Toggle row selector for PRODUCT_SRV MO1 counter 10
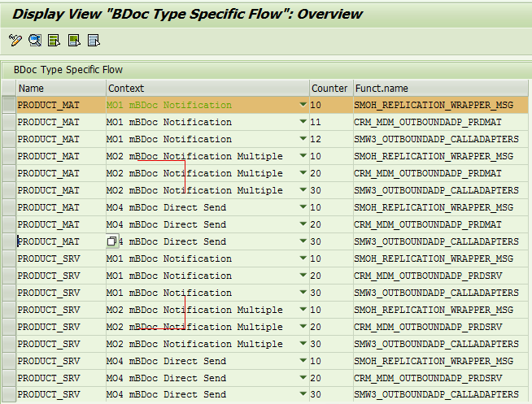The height and width of the screenshot is (404, 532). 9,258
